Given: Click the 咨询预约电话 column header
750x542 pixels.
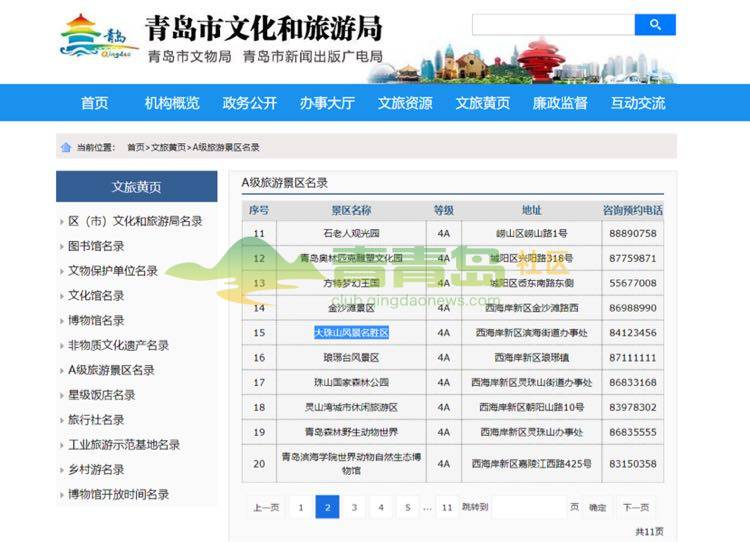Looking at the screenshot, I should click(x=632, y=210).
